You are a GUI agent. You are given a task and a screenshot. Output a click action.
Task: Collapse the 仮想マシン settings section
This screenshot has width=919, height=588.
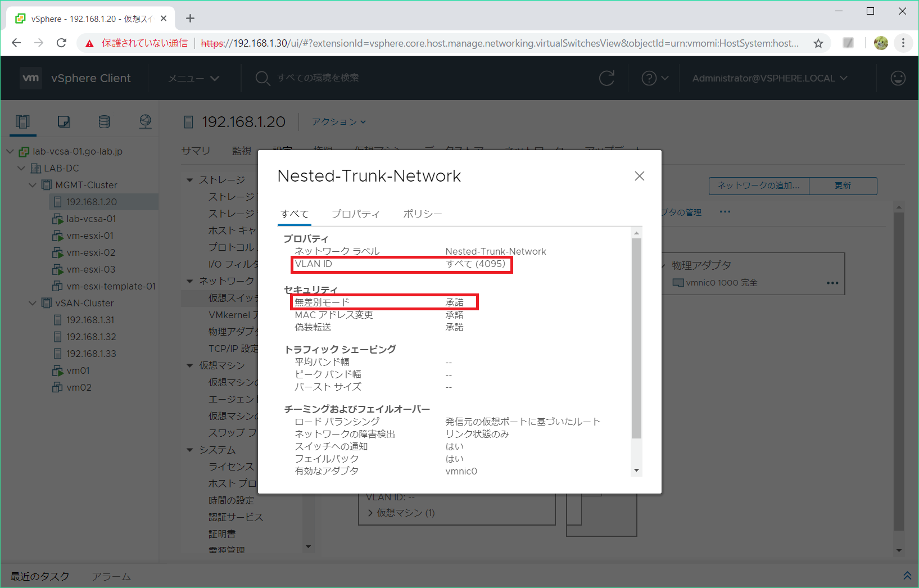(190, 365)
